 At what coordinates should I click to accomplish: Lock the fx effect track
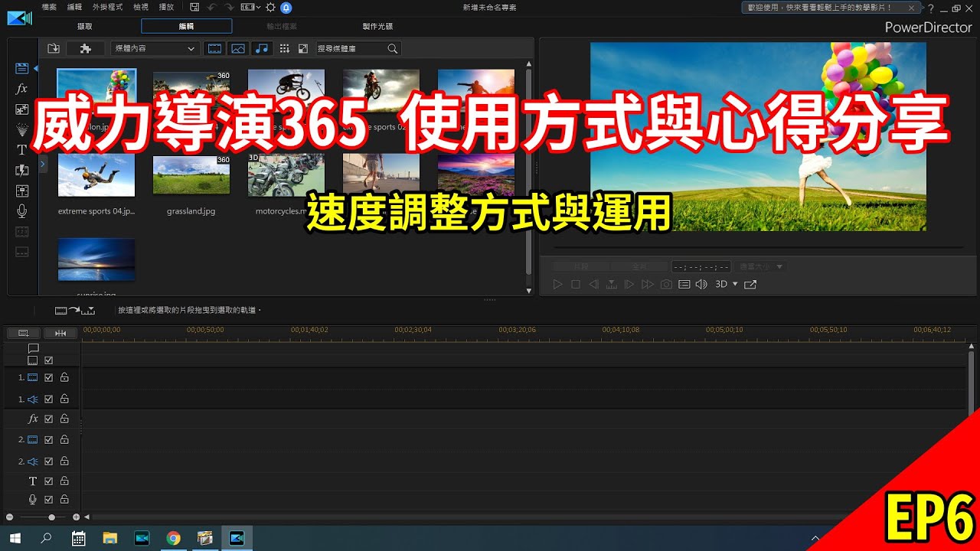click(64, 419)
